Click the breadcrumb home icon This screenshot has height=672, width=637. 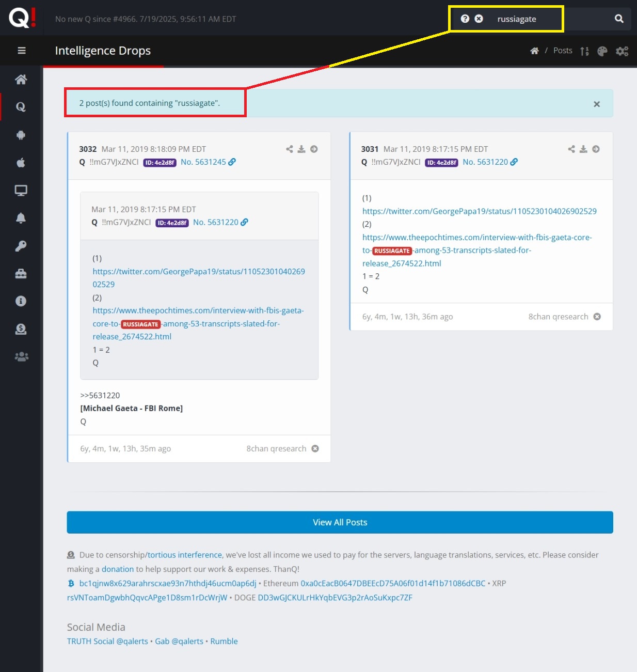(535, 51)
